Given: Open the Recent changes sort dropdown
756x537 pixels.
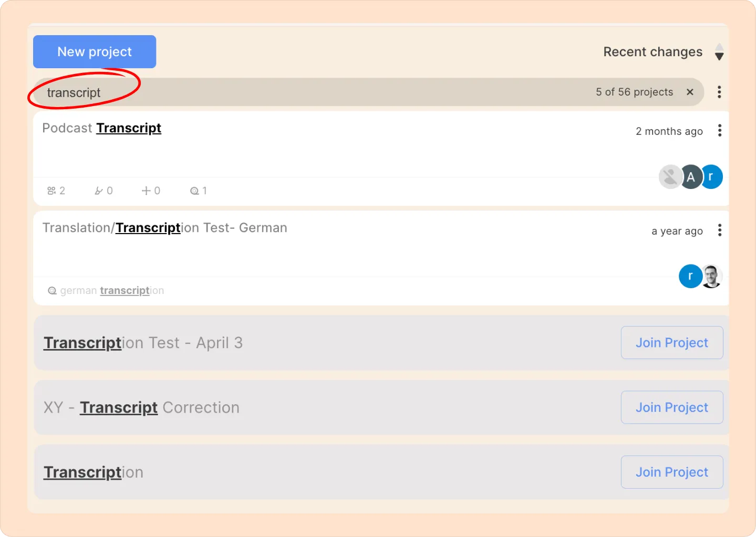Looking at the screenshot, I should coord(663,52).
